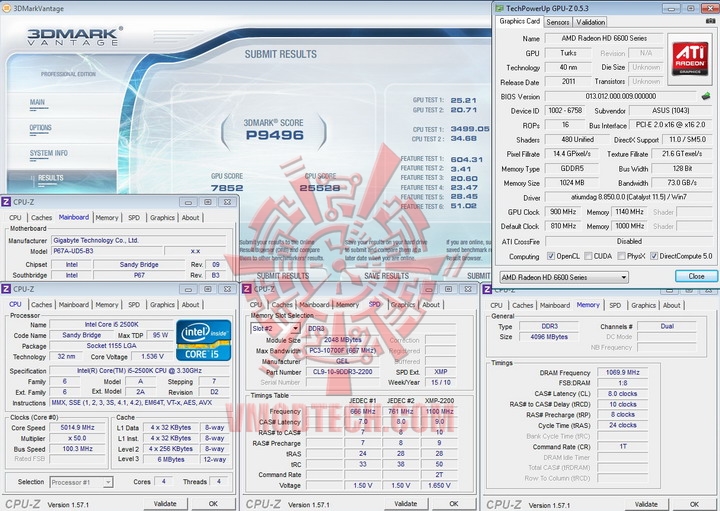Click the Close button in GPU-Z
Viewport: 720px width, 511px height.
(696, 276)
